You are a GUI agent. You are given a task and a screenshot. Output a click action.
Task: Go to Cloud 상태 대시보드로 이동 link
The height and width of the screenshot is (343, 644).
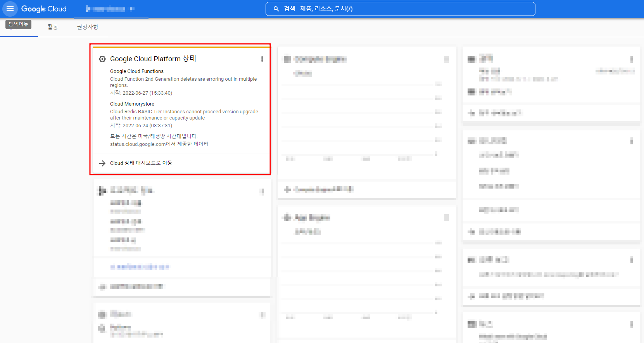tap(141, 163)
